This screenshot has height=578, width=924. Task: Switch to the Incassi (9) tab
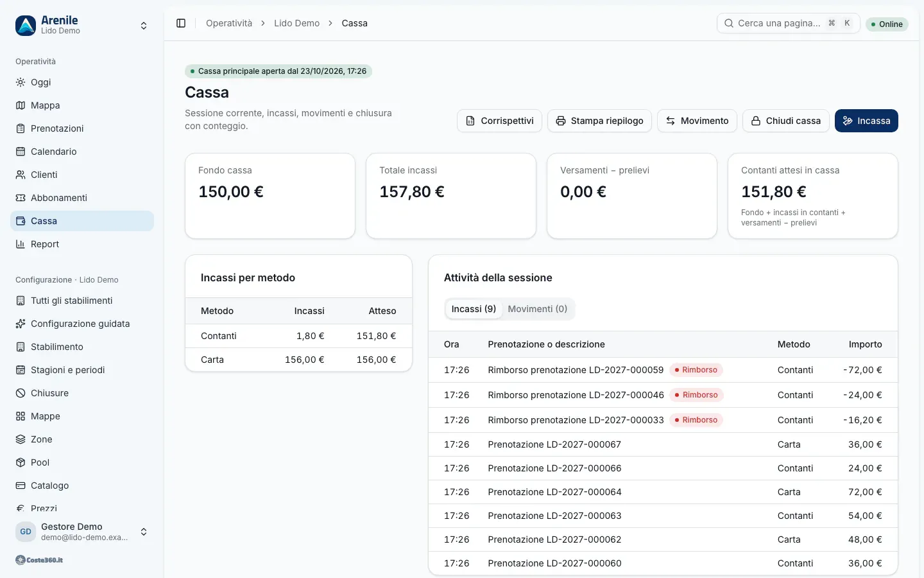pos(474,309)
